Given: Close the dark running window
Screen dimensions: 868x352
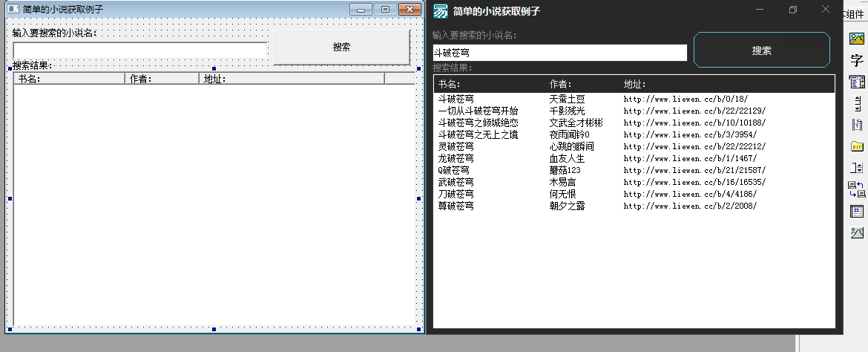Looking at the screenshot, I should (826, 10).
